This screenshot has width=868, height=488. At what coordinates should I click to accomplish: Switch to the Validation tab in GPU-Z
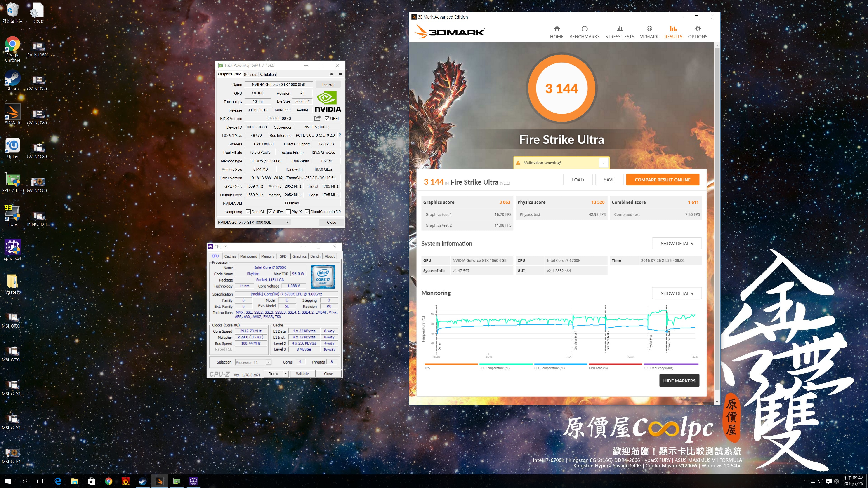coord(268,74)
